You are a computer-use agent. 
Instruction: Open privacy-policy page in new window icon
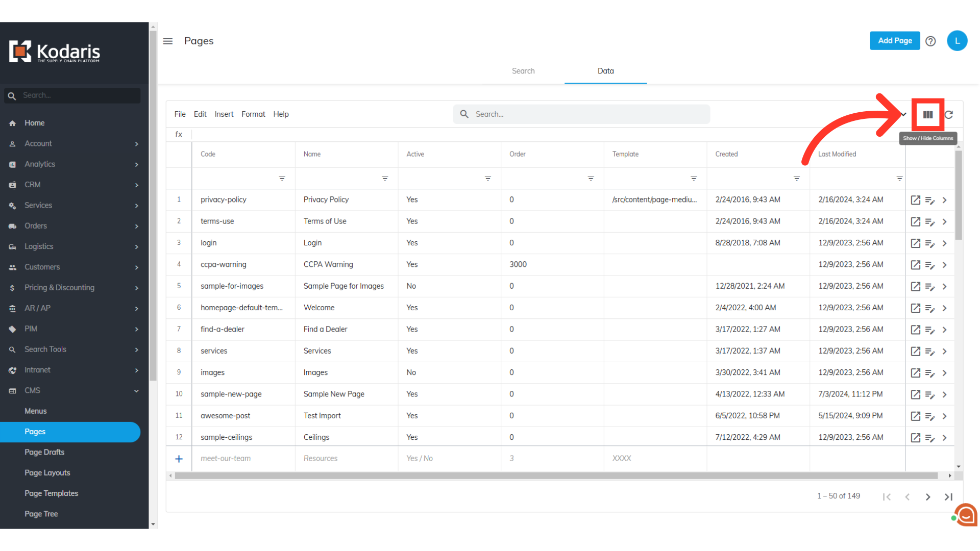[x=915, y=200]
